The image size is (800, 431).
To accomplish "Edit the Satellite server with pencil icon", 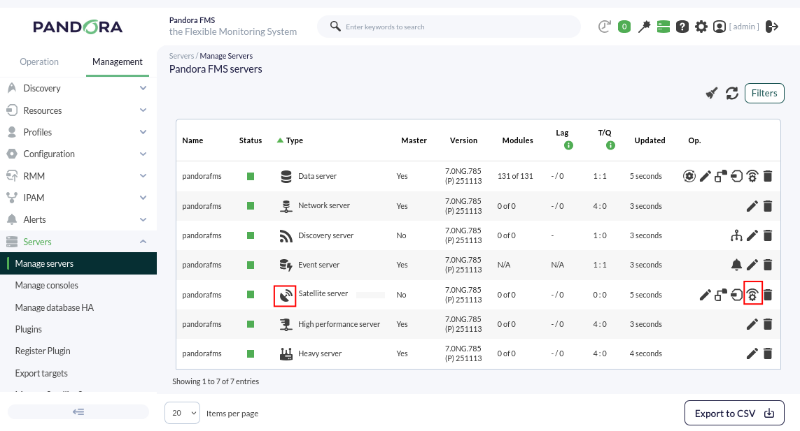I will tap(705, 295).
